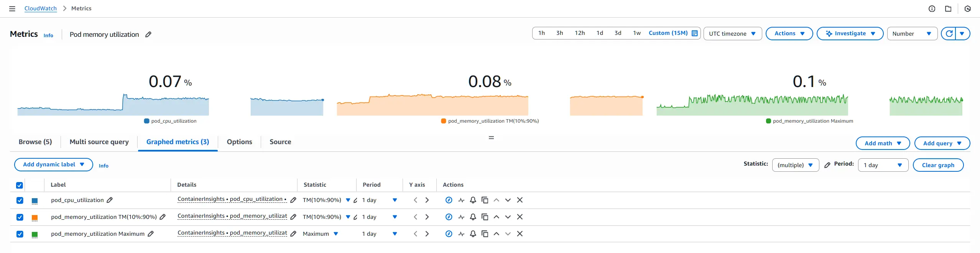Screen dimensions: 980x253
Task: Go to CloudWatch breadcrumb link
Action: coord(40,8)
